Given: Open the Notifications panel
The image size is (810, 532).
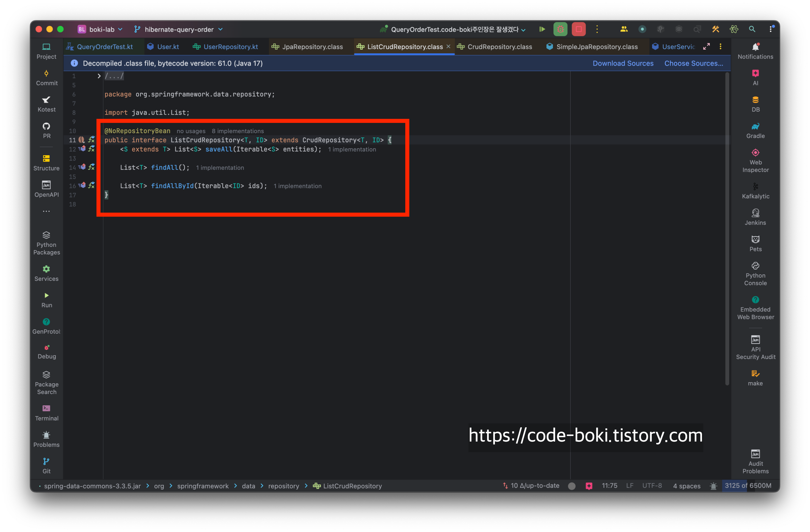Looking at the screenshot, I should tap(755, 51).
